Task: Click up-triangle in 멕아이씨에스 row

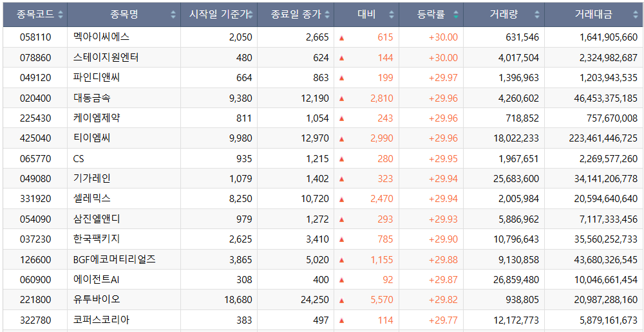Action: pyautogui.click(x=342, y=38)
